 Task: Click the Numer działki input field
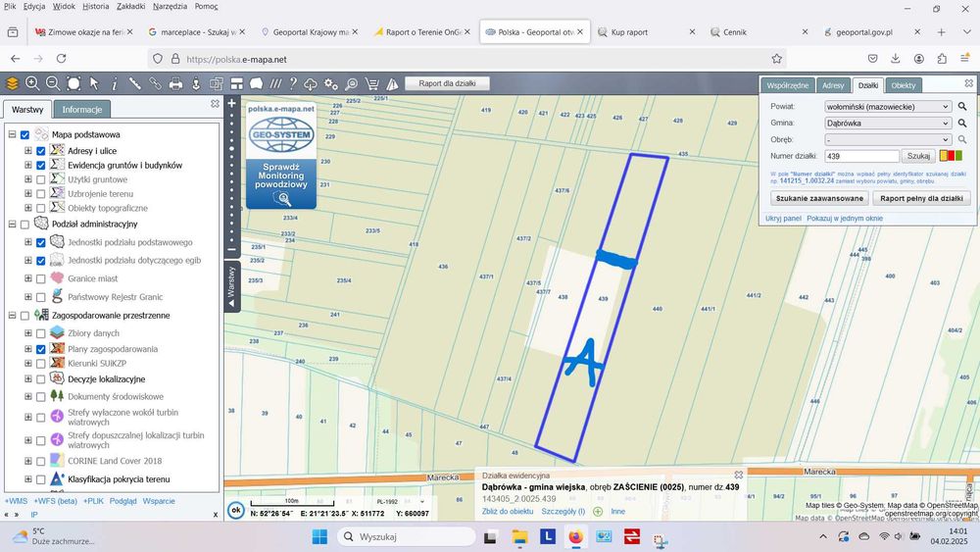point(861,156)
